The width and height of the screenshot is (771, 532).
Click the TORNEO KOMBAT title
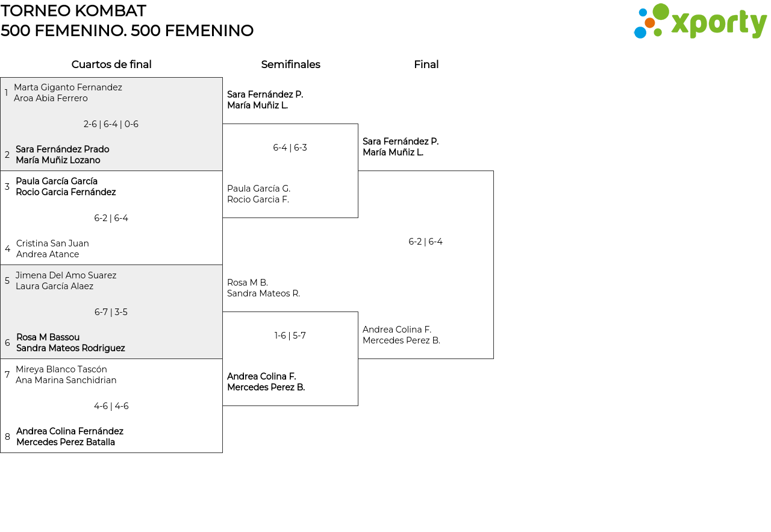tap(73, 11)
